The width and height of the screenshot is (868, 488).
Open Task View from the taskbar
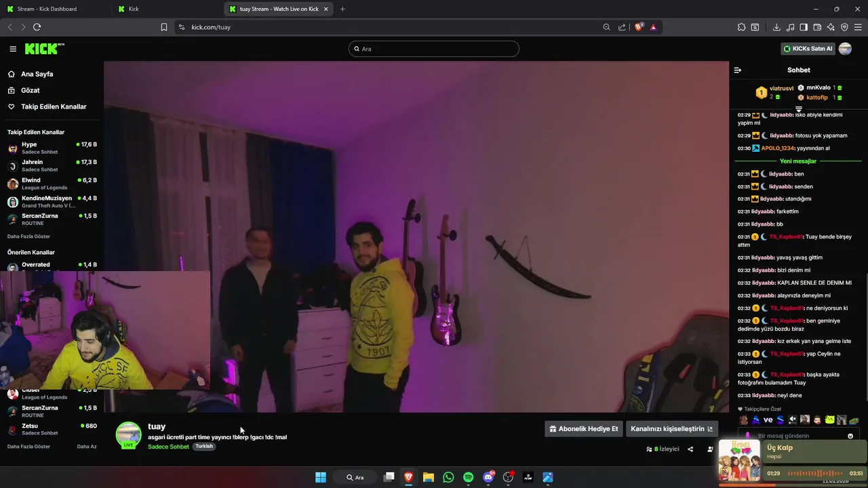pos(389,477)
